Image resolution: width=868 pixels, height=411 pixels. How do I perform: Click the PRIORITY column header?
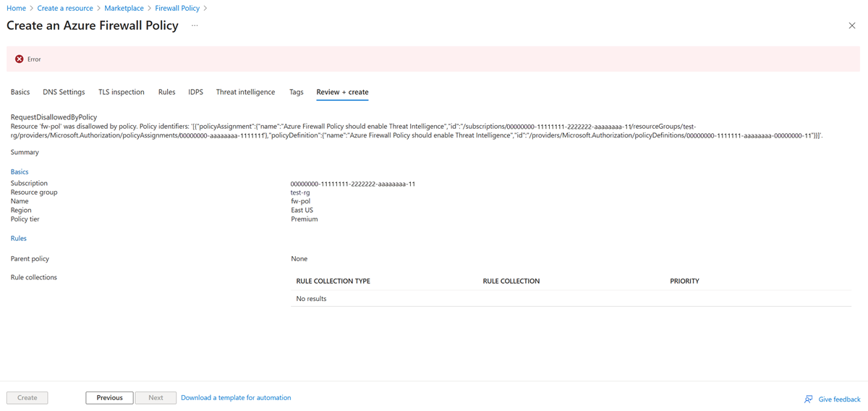pyautogui.click(x=684, y=281)
